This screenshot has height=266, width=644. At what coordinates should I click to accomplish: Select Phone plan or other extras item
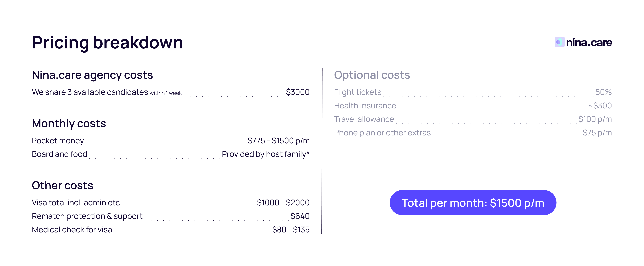click(382, 133)
